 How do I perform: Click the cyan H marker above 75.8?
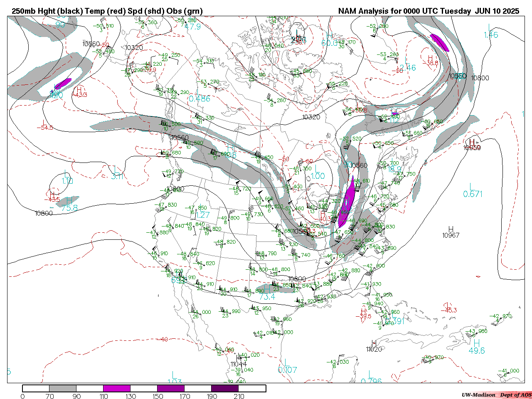[69, 201]
